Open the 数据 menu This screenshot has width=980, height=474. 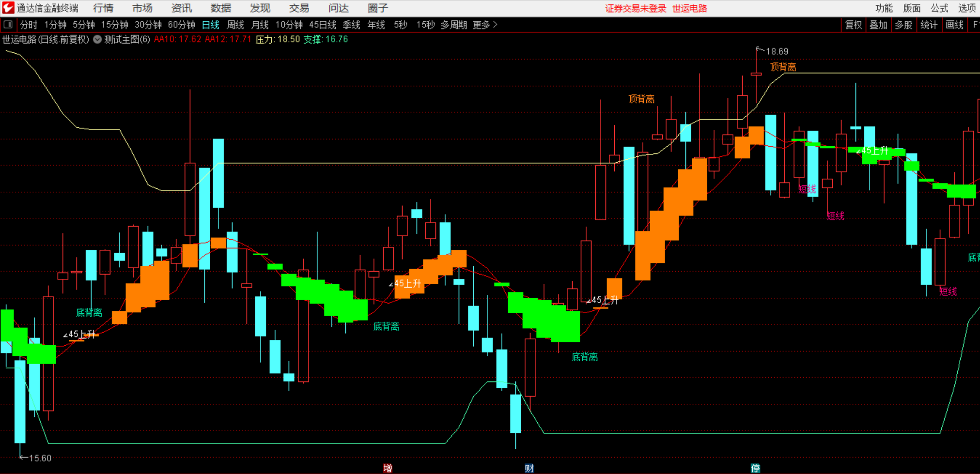tap(221, 8)
